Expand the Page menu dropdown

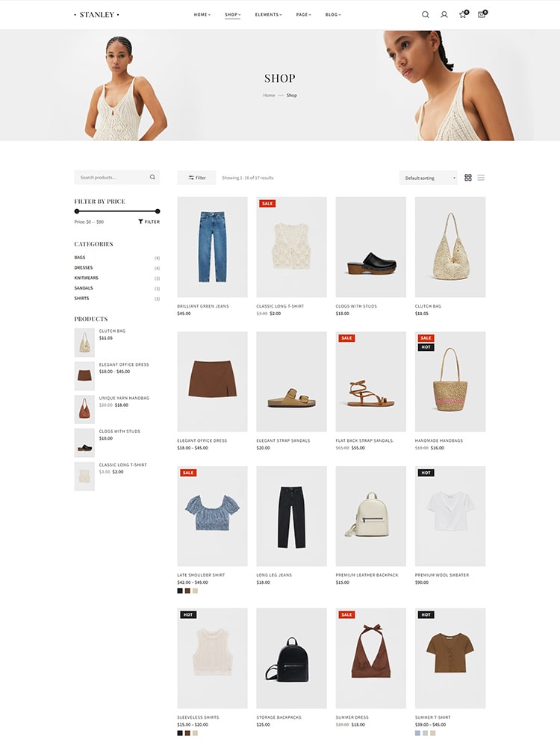click(x=304, y=14)
